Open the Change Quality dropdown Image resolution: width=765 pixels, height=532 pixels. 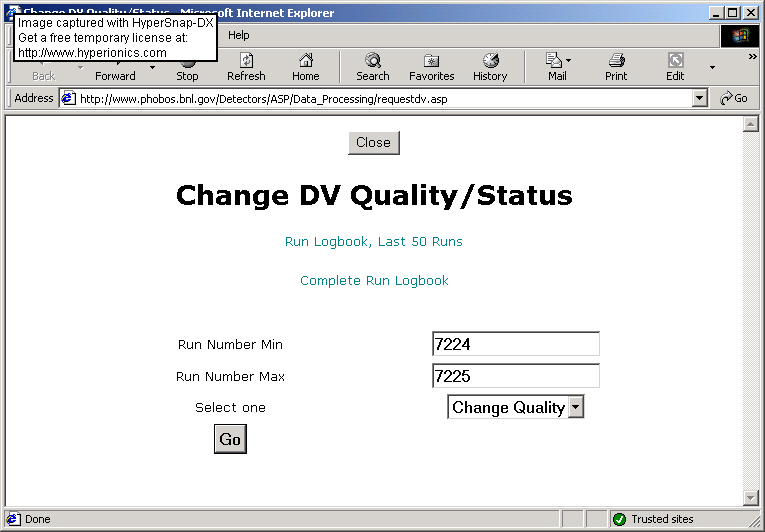(516, 407)
